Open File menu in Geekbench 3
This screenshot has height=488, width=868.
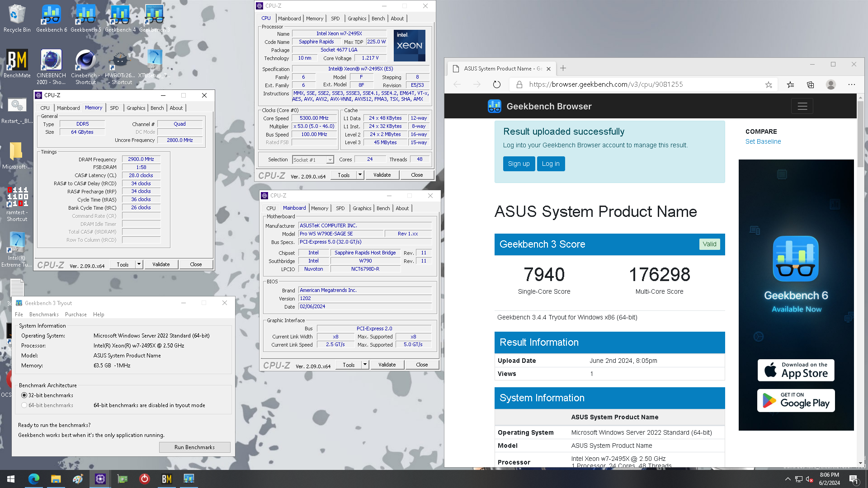tap(19, 314)
